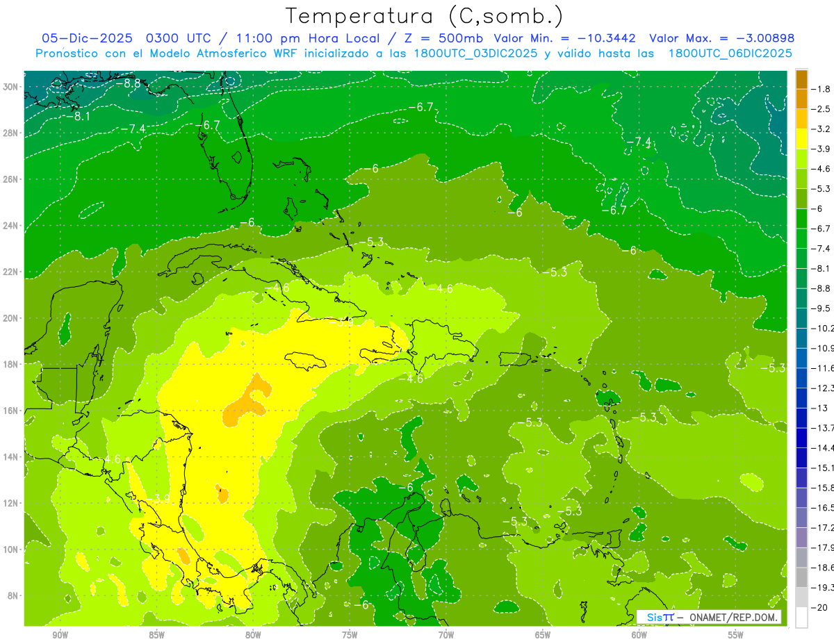Click the '70W' longitude axis label
Screen dimensions: 834x644
pos(446,635)
